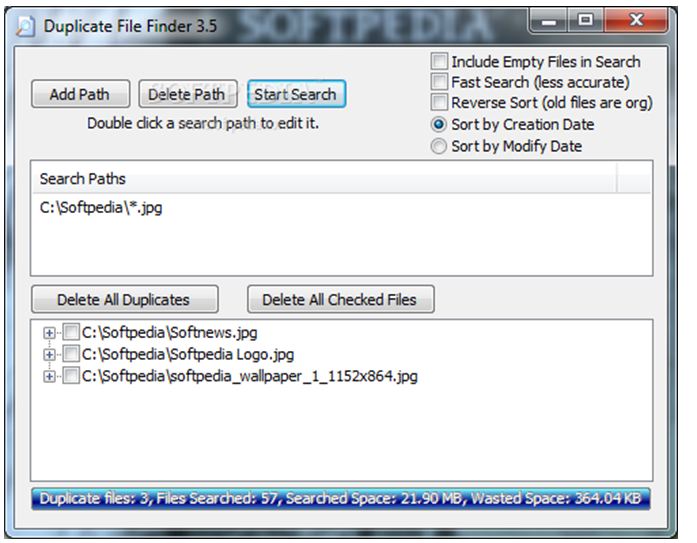Click the Delete Path button
This screenshot has height=543, width=697.
[187, 95]
